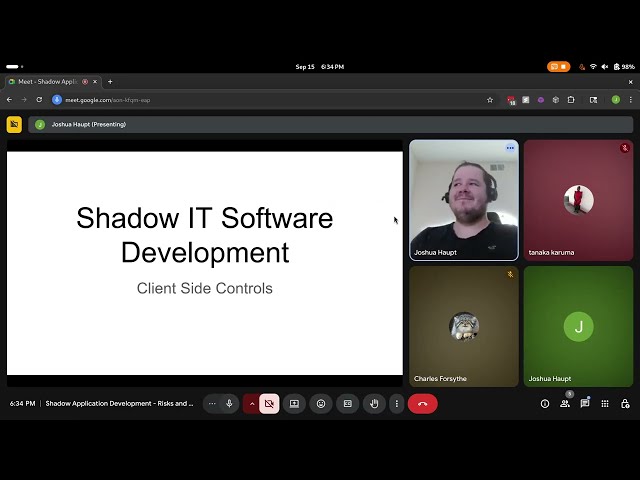Turn on captions with the CC button
Image resolution: width=640 pixels, height=480 pixels.
coord(348,404)
